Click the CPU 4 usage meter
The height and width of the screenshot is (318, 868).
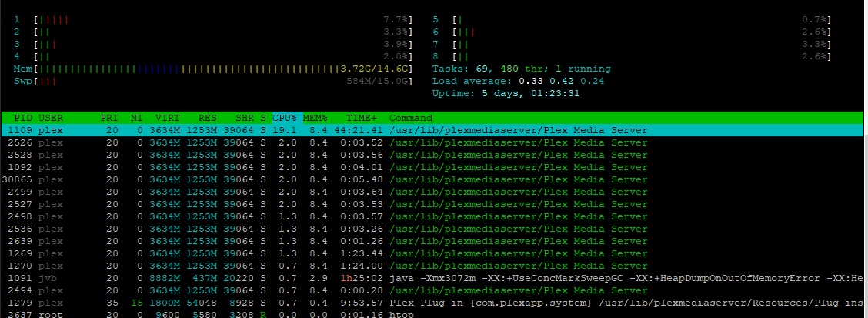click(224, 56)
